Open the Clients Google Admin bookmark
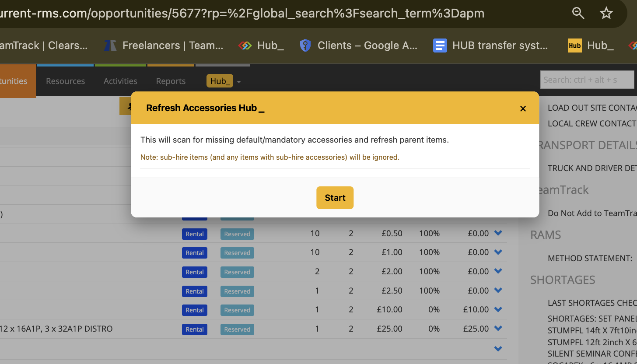The width and height of the screenshot is (637, 364). (359, 45)
